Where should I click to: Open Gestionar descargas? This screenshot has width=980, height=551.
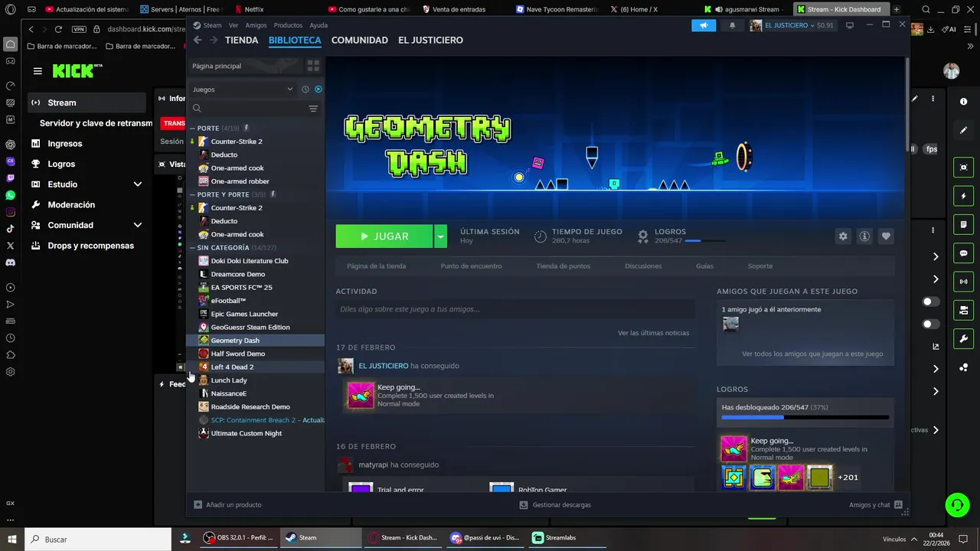point(555,504)
